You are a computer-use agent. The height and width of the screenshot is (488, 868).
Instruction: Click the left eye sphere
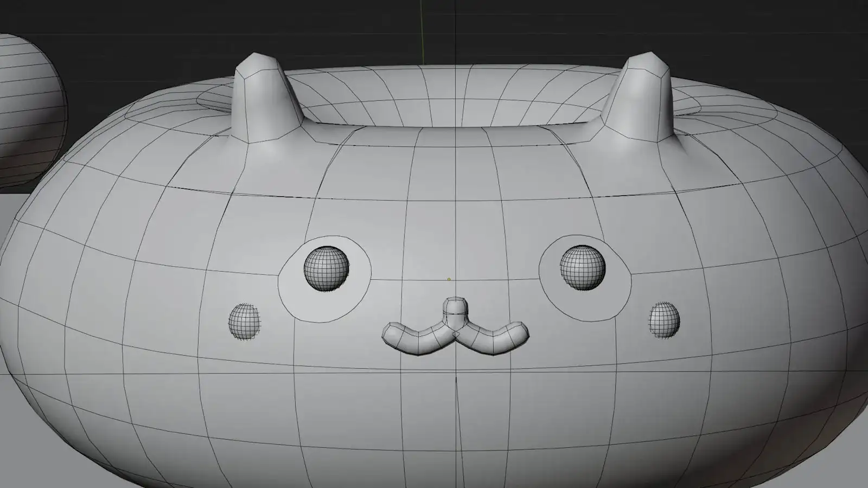click(x=325, y=268)
